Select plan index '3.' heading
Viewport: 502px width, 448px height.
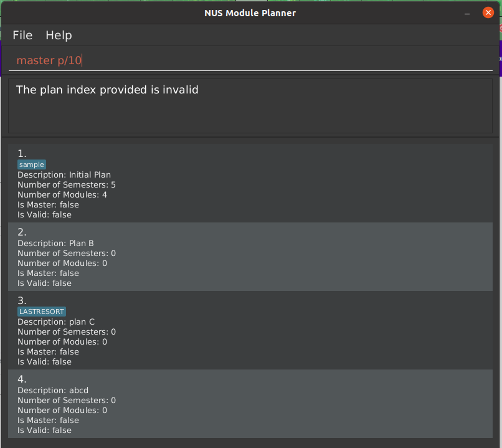[22, 300]
